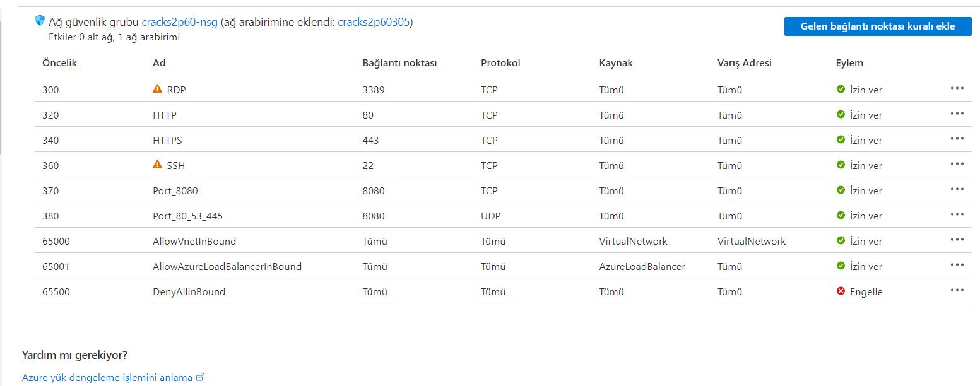Open the ellipsis menu for DenyAllInBound rule
980x386 pixels.
click(x=957, y=290)
